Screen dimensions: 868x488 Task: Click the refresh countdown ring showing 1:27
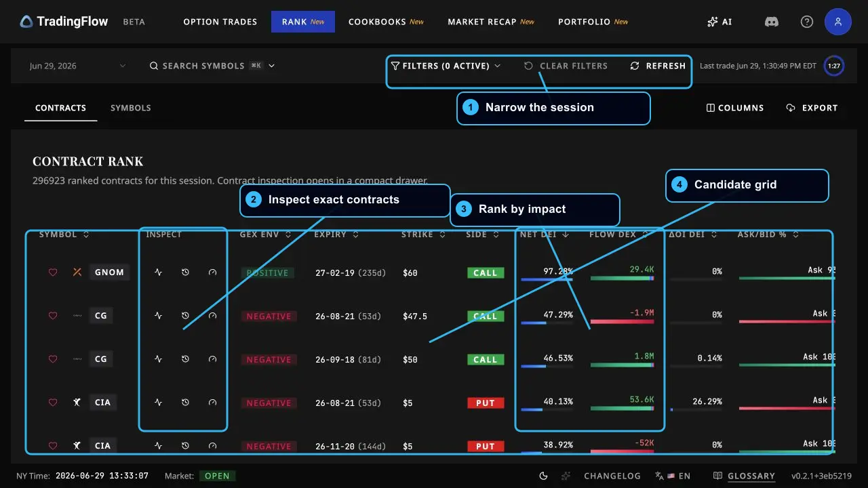[834, 66]
